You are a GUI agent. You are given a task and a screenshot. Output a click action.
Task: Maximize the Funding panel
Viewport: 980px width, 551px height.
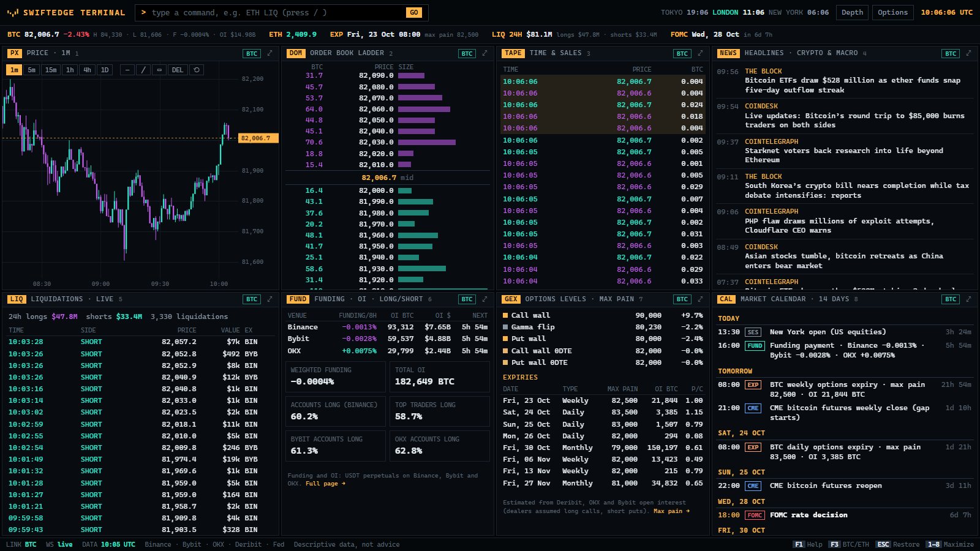(484, 299)
